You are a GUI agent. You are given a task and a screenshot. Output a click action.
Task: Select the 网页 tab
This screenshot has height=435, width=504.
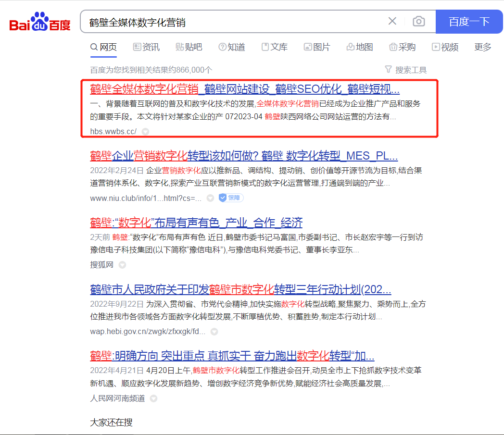click(103, 47)
